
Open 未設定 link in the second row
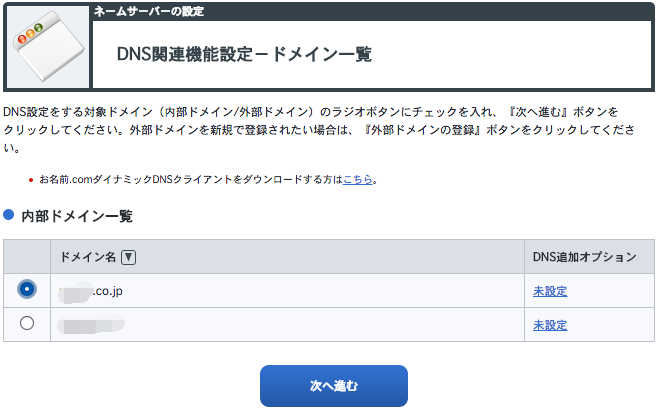pos(550,325)
